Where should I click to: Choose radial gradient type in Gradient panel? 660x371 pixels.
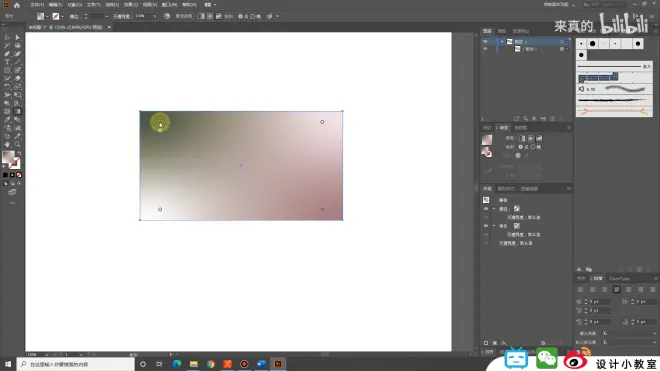[531, 138]
